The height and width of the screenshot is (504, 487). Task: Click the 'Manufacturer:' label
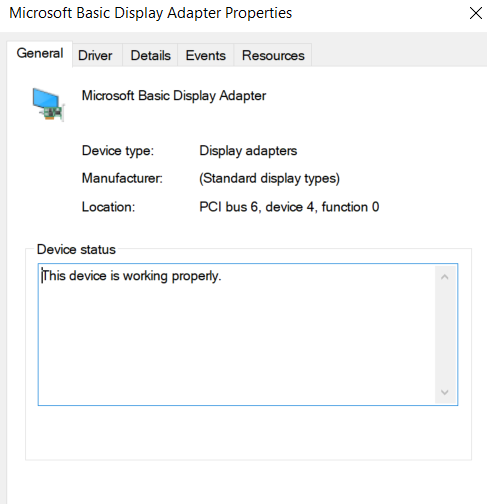tap(122, 178)
